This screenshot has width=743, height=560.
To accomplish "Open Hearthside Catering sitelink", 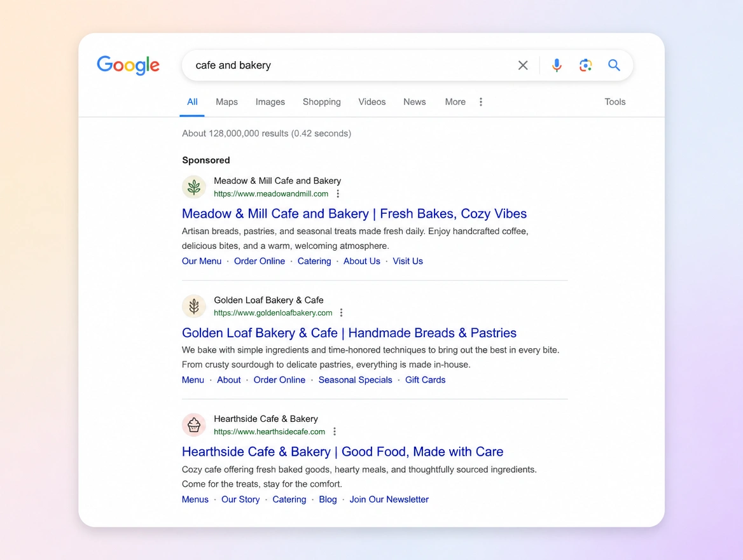I will tap(289, 500).
